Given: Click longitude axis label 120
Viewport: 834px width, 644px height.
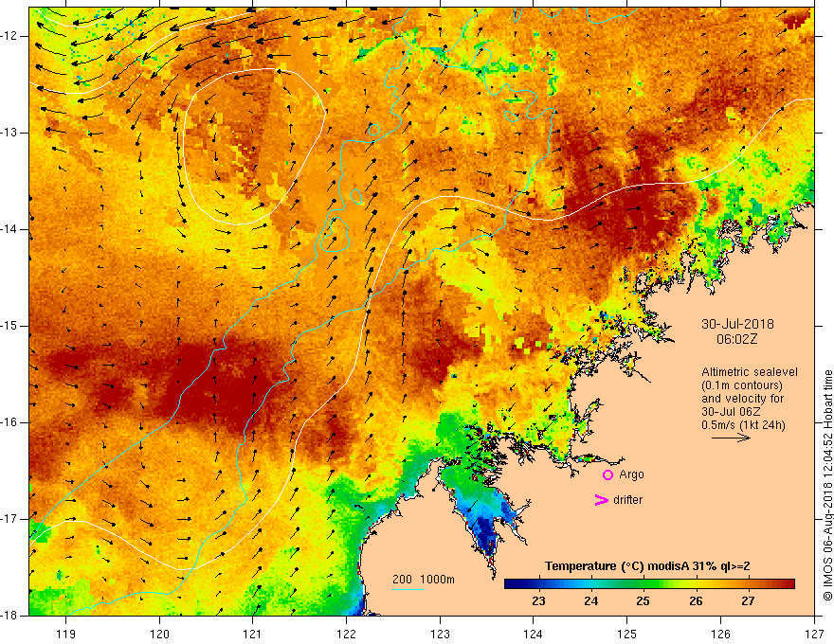Looking at the screenshot, I should tap(159, 634).
